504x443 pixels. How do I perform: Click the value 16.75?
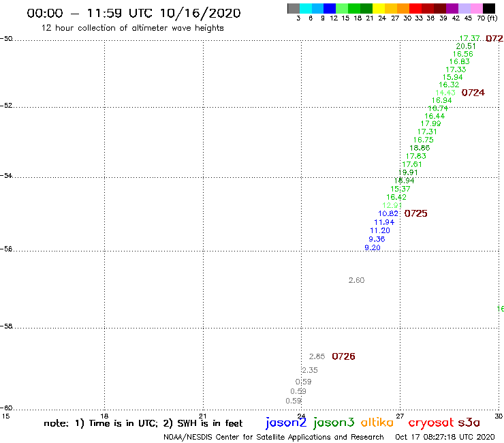424,140
